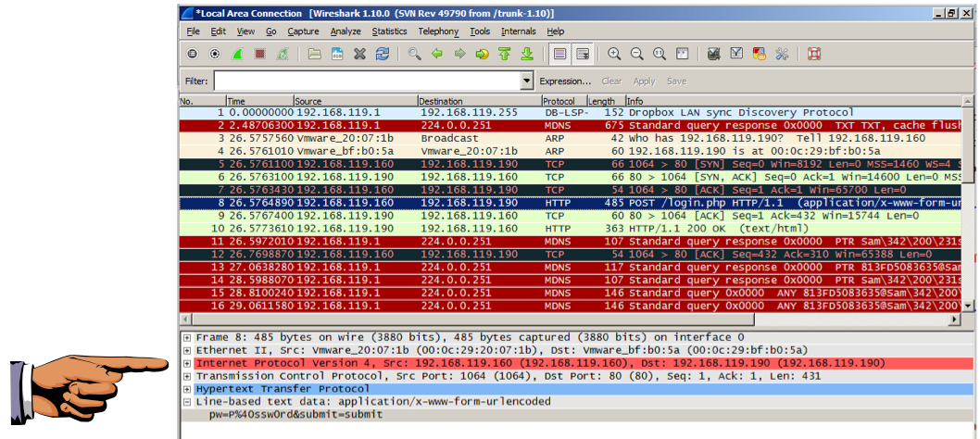Edit coloring rules icon
The width and height of the screenshot is (980, 439).
tap(760, 55)
